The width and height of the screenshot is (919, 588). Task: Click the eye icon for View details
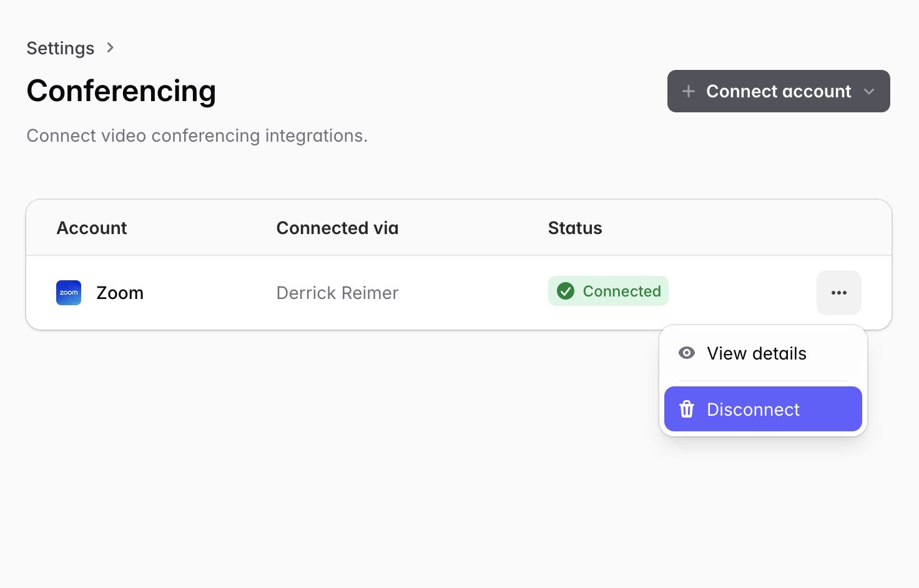(687, 353)
